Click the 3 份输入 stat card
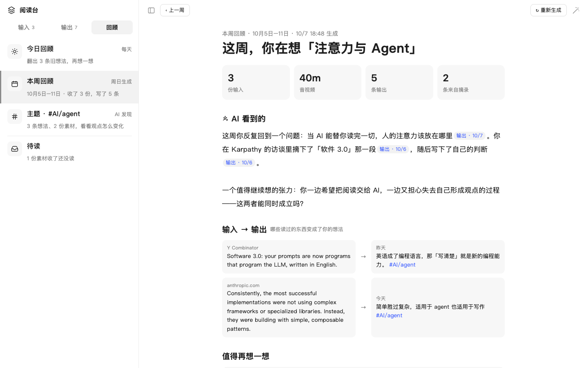 [x=256, y=82]
